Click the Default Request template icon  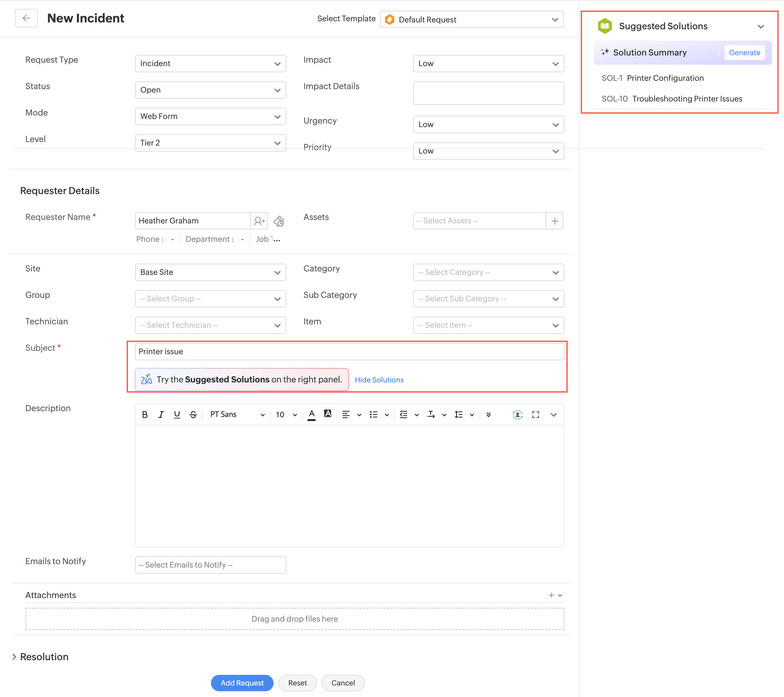(390, 19)
